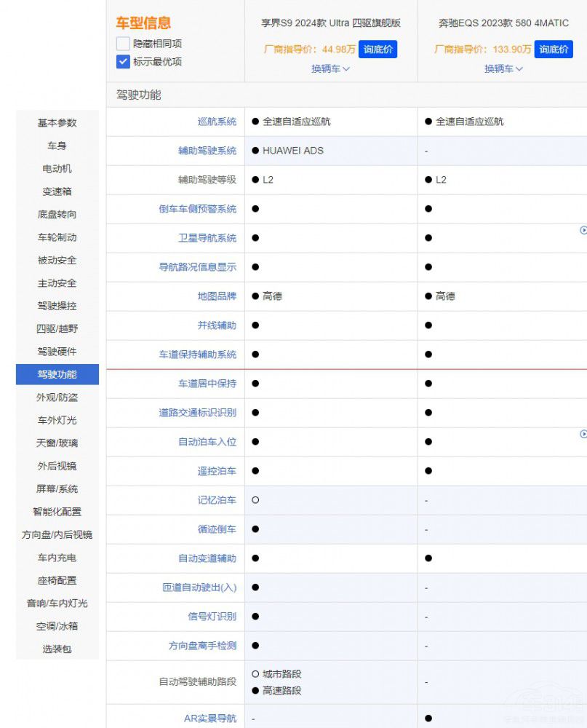This screenshot has height=728, width=587.
Task: Click 询底价 for the 享界S9 Ultra
Action: click(378, 50)
